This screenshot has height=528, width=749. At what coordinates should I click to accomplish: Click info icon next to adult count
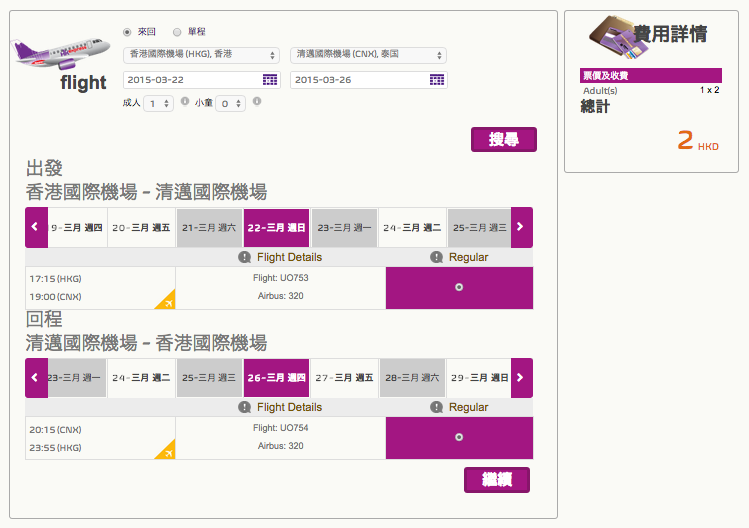coord(185,101)
